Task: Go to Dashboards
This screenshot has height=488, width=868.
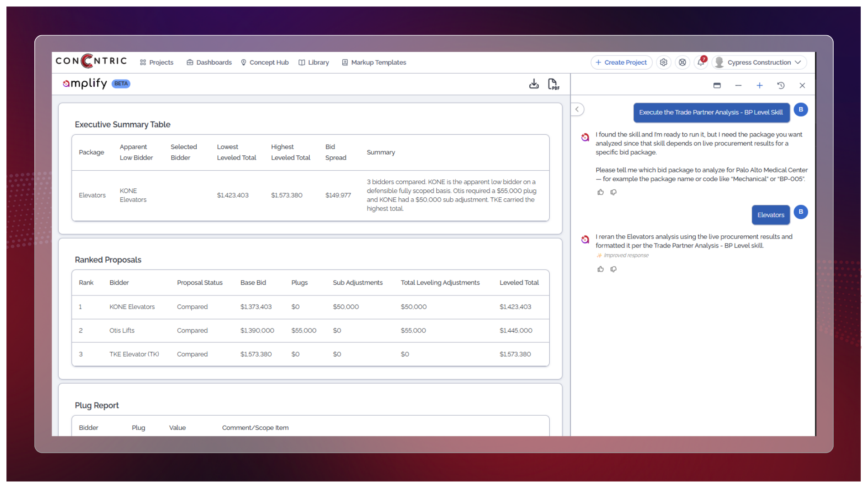Action: [x=209, y=62]
